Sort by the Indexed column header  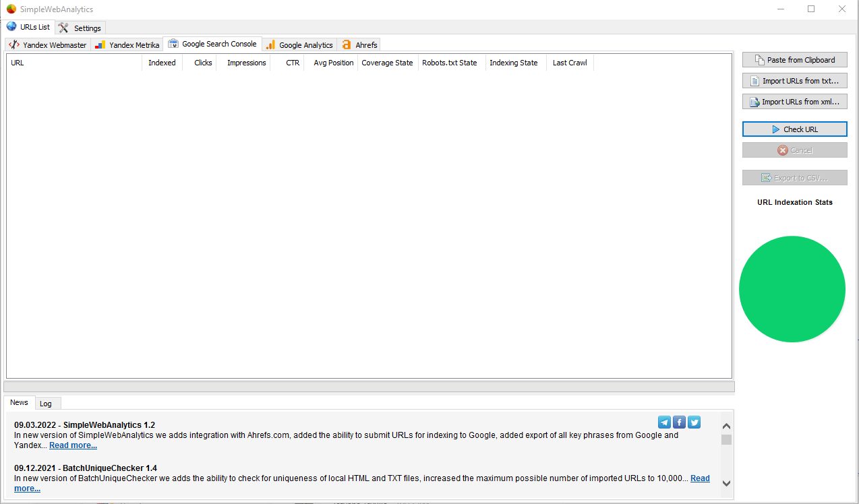pos(162,63)
